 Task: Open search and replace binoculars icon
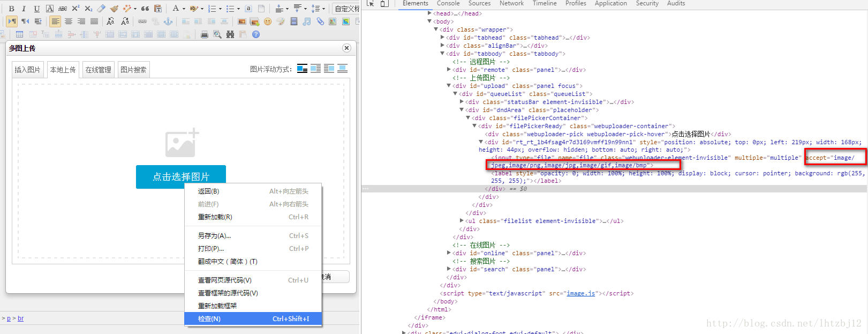(230, 34)
